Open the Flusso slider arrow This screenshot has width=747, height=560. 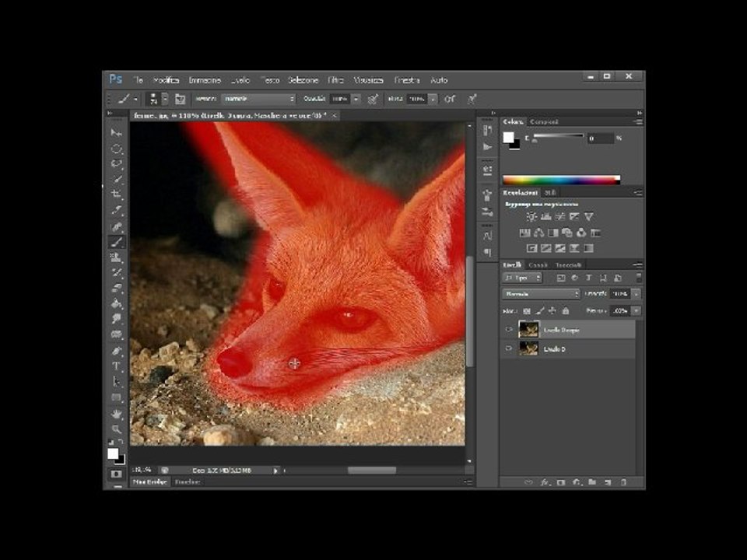tap(433, 99)
